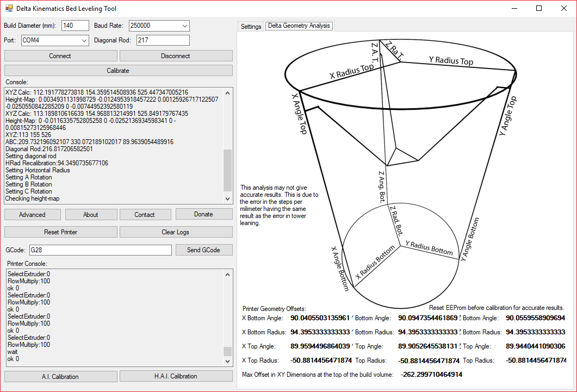Click the GCode input field
The width and height of the screenshot is (577, 392).
[x=101, y=250]
